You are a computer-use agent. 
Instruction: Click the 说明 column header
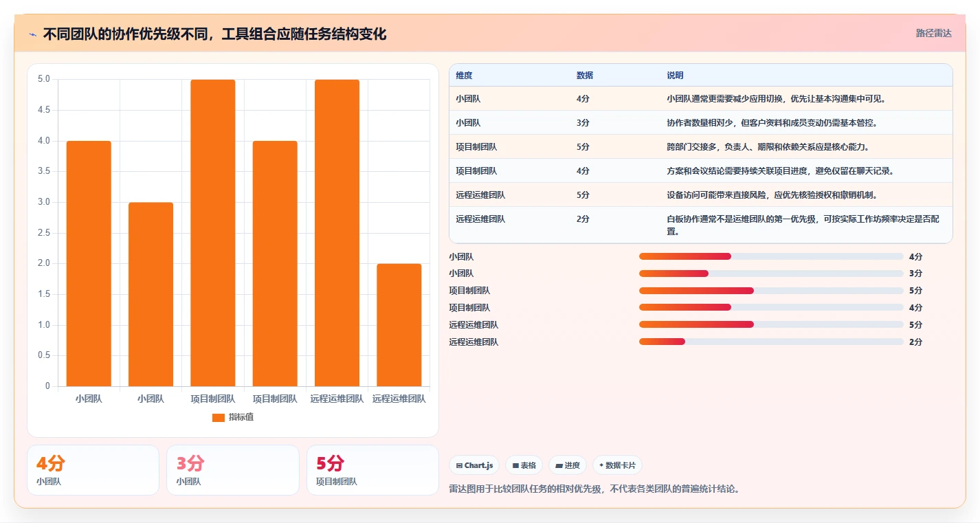675,76
